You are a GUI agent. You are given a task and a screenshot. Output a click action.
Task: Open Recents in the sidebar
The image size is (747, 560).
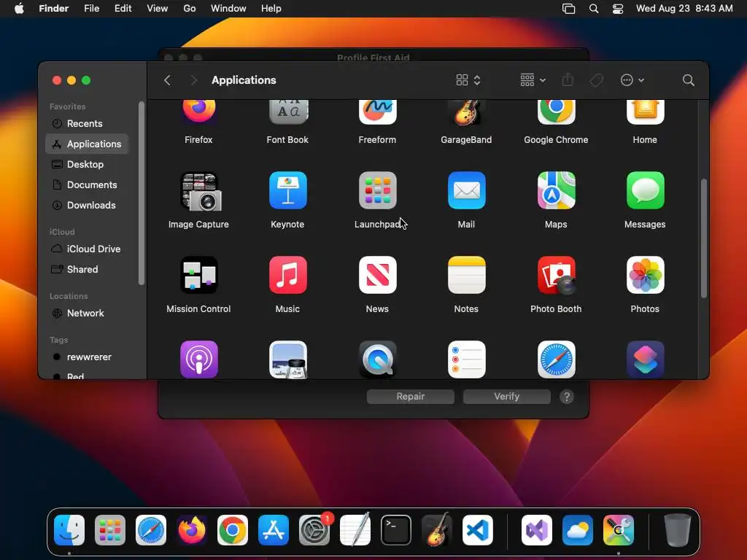click(x=87, y=123)
